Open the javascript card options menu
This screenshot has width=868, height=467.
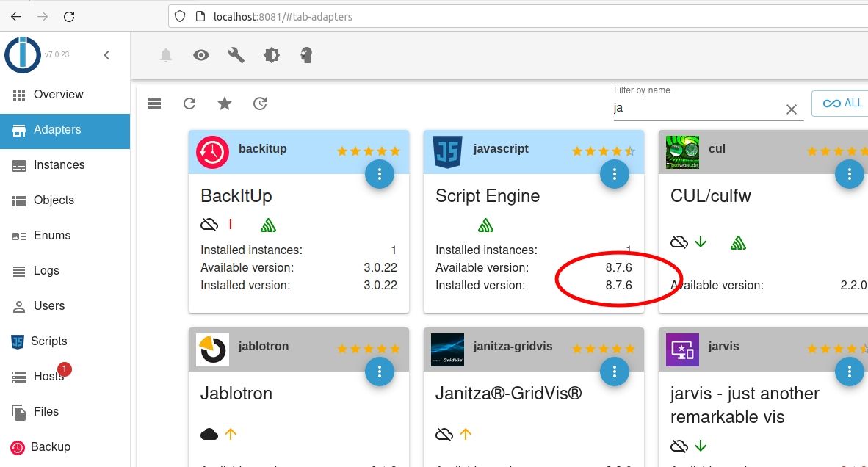coord(615,174)
